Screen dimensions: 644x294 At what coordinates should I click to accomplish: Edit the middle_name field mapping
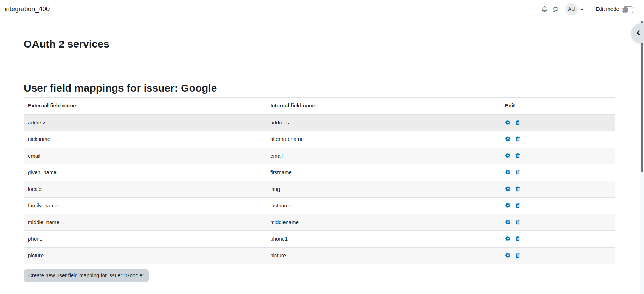(508, 222)
